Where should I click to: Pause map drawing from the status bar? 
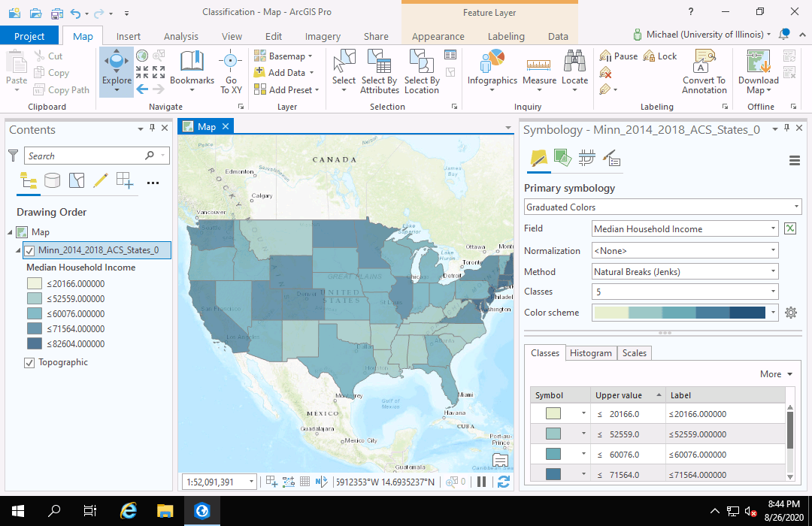(x=481, y=482)
